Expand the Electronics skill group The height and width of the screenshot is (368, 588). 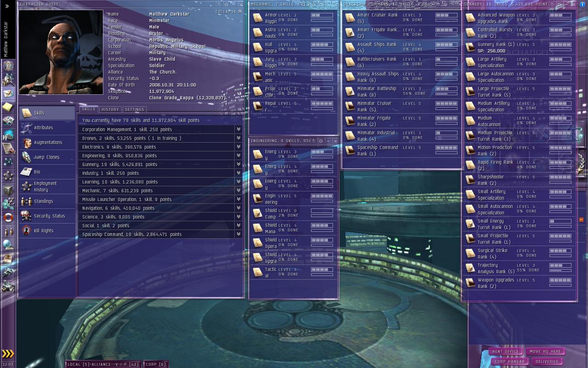238,147
